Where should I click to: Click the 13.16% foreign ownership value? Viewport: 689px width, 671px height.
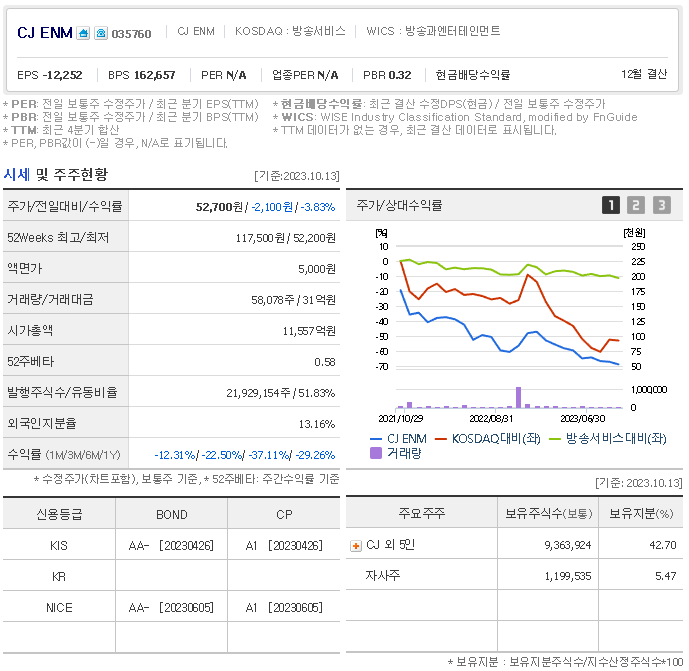317,424
